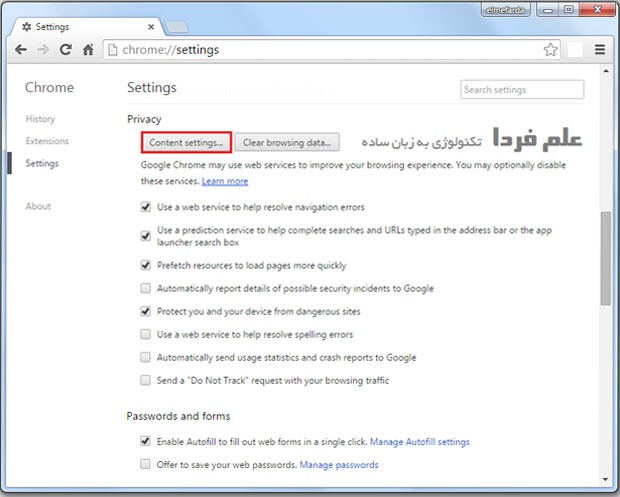Enable spelling errors web service checkbox
This screenshot has height=497, width=620.
click(146, 334)
